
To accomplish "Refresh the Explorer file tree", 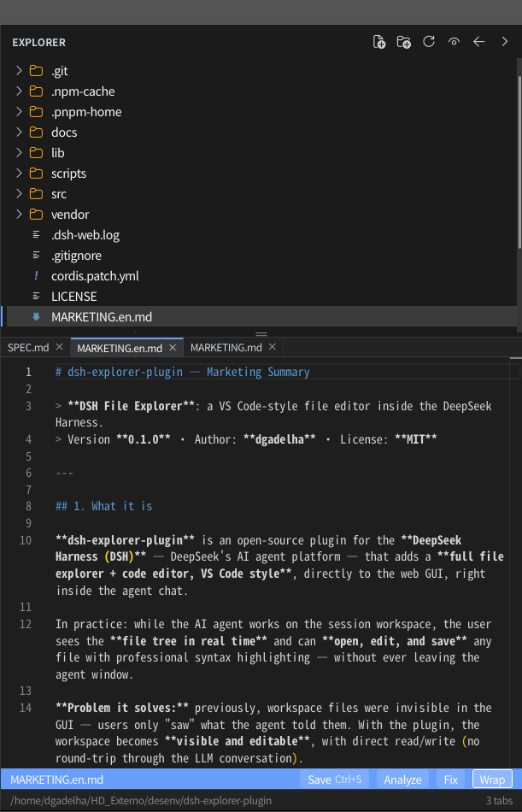I will point(429,41).
